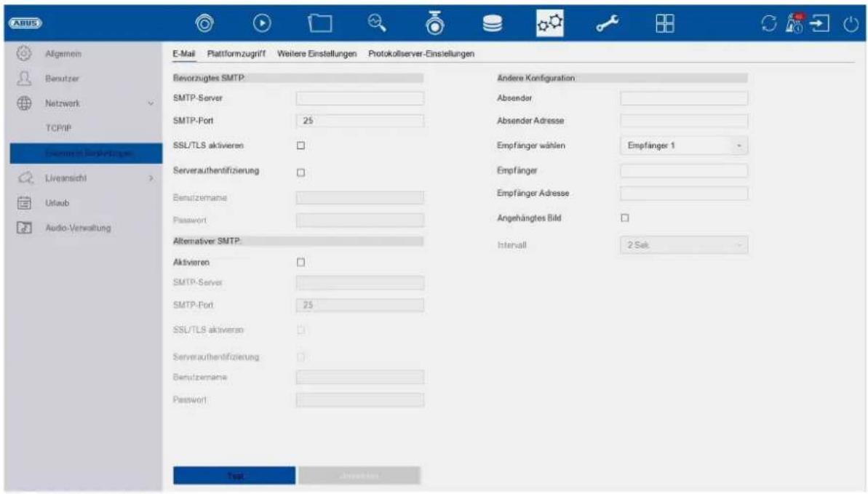Image resolution: width=868 pixels, height=494 pixels.
Task: Open the Empfänger wählen dropdown
Action: point(684,146)
